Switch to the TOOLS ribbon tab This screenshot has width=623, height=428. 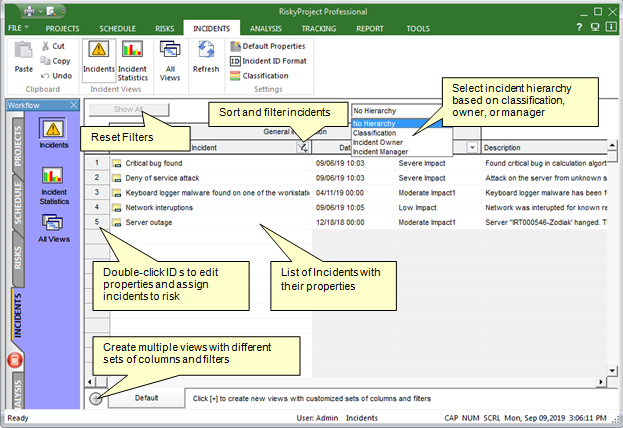pyautogui.click(x=418, y=29)
